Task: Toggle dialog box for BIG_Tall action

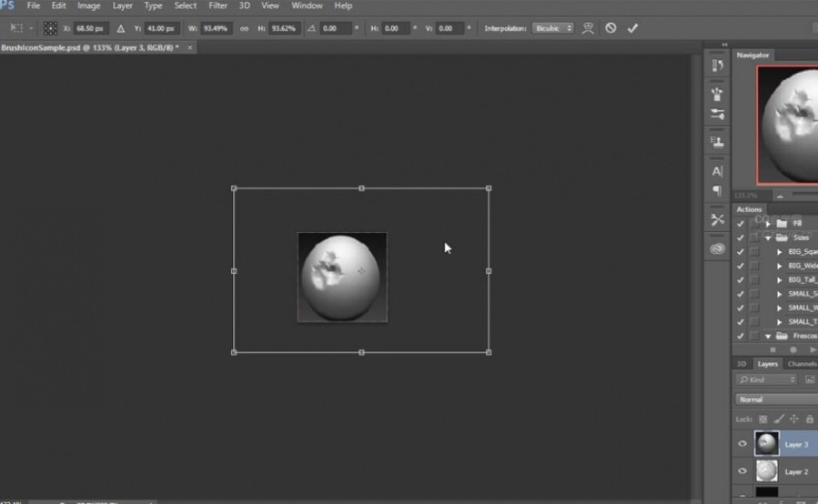Action: [x=753, y=279]
